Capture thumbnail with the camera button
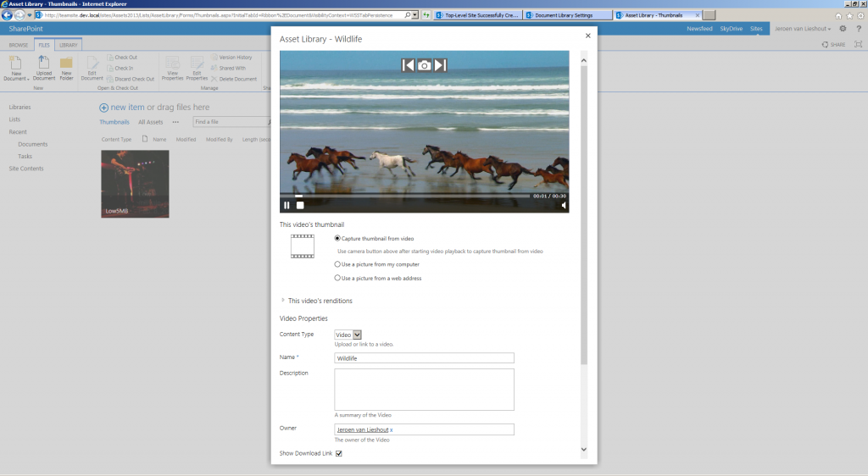The width and height of the screenshot is (868, 476). tap(424, 65)
